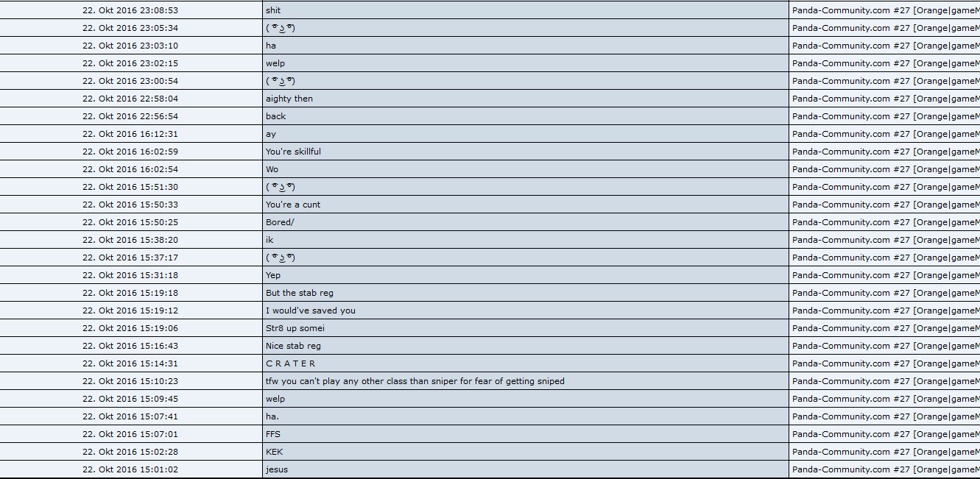The image size is (980, 479).
Task: Click the Lenny face message at 23:05:34
Action: tap(281, 28)
